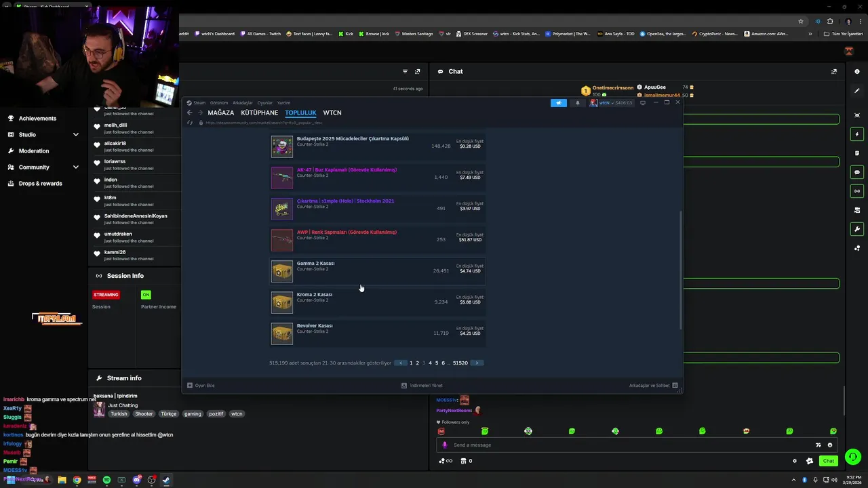Open Yardım menu in Steam
868x488 pixels.
[x=283, y=103]
